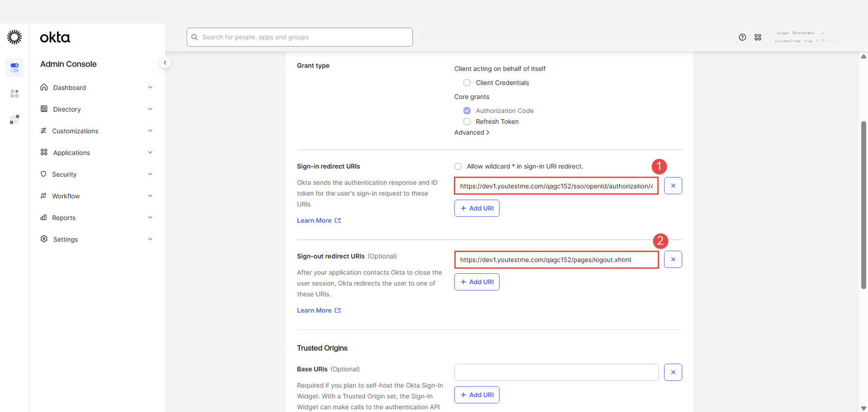Collapse the sidebar with the arrow icon
868x412 pixels.
(165, 63)
